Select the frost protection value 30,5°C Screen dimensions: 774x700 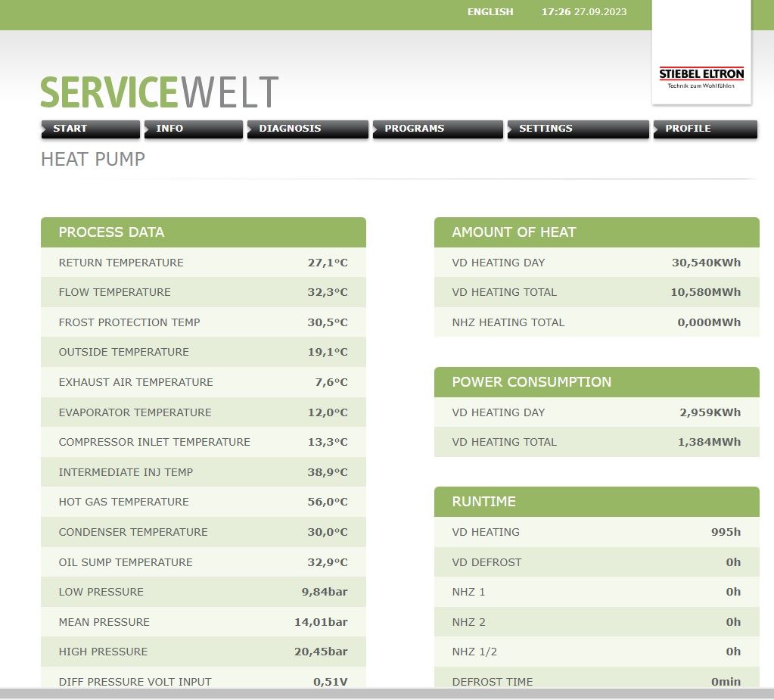click(x=328, y=322)
